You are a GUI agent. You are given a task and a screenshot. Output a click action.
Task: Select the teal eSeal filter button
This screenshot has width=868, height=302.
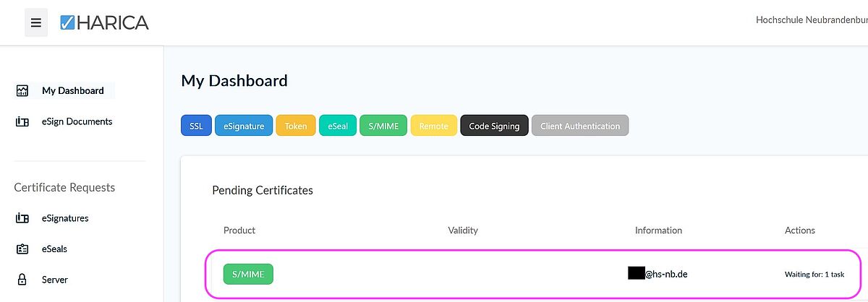coord(338,126)
